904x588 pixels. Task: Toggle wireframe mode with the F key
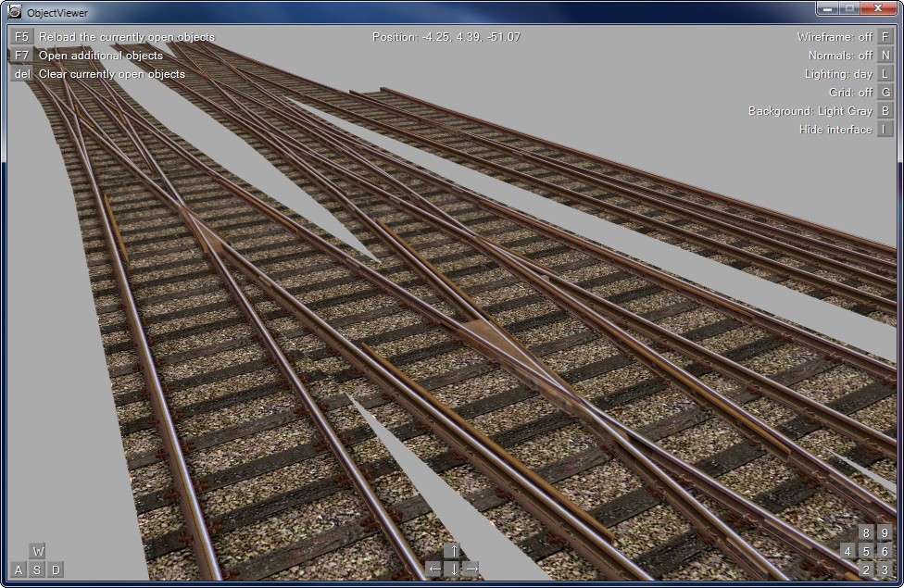coord(885,37)
